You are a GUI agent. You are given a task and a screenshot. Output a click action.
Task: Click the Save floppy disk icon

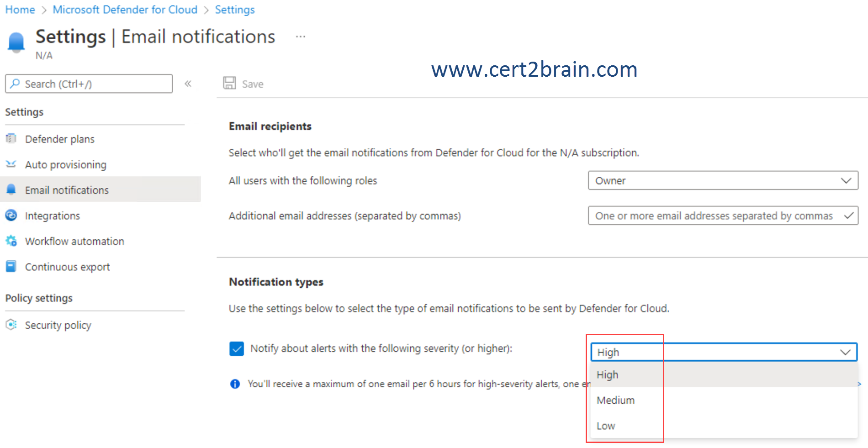[229, 83]
